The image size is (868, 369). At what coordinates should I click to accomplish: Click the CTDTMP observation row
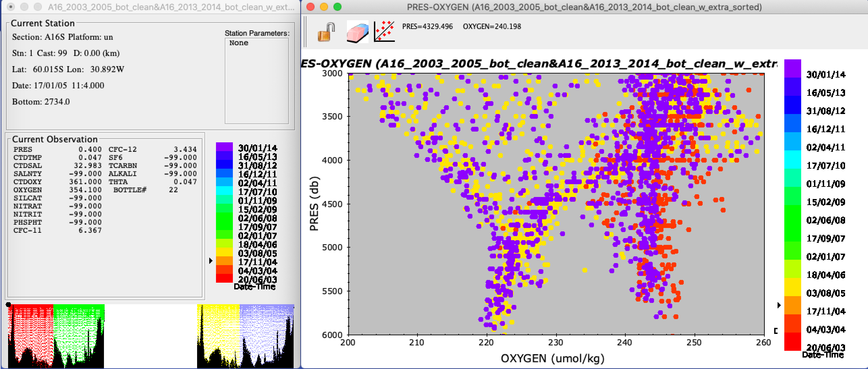click(x=57, y=158)
